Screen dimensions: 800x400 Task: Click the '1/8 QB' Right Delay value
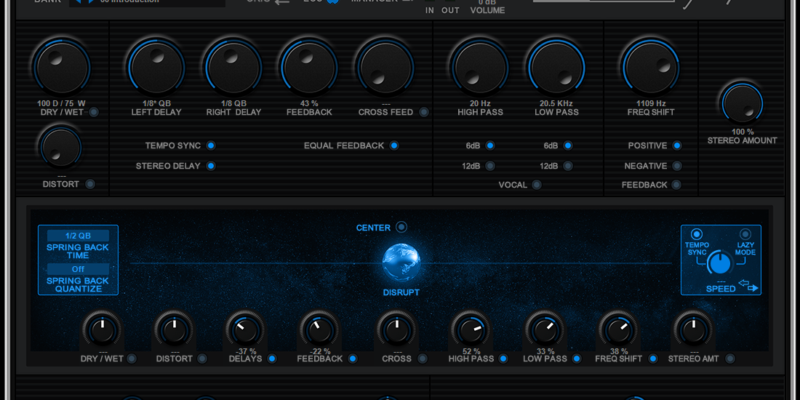tap(233, 103)
